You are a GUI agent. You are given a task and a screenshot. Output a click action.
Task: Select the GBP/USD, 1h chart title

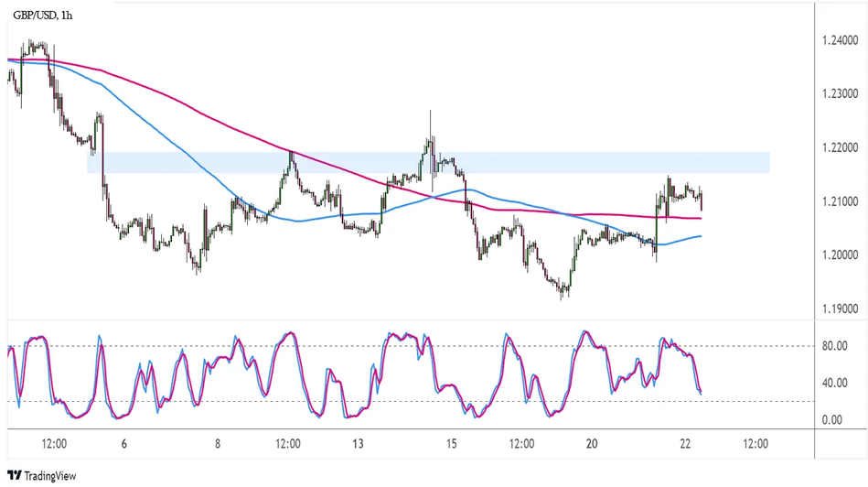(x=44, y=16)
